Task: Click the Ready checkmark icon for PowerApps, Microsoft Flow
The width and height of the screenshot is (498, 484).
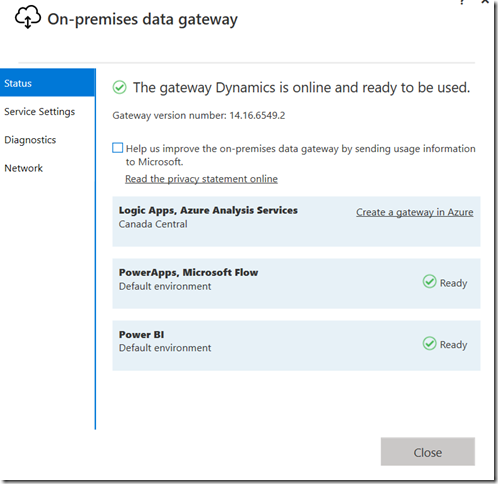Action: click(x=429, y=282)
